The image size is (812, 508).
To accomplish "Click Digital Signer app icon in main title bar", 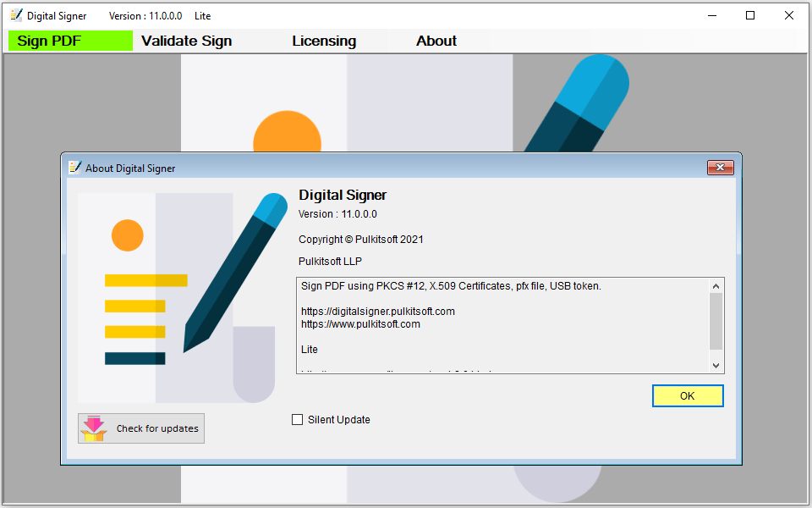I will (17, 15).
